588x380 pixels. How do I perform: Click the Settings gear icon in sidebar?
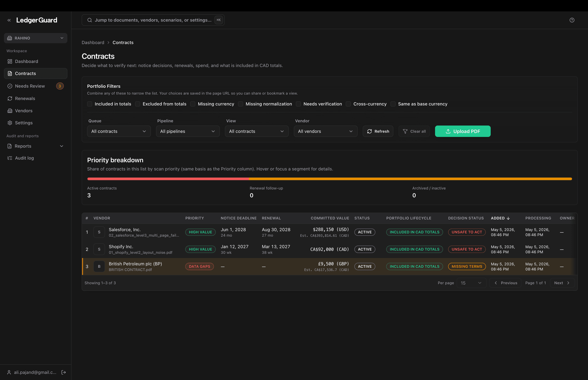click(x=10, y=123)
